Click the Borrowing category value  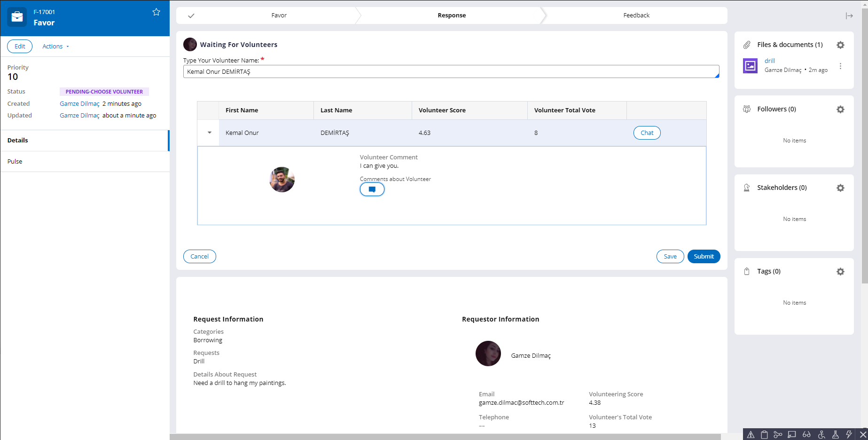coord(208,340)
